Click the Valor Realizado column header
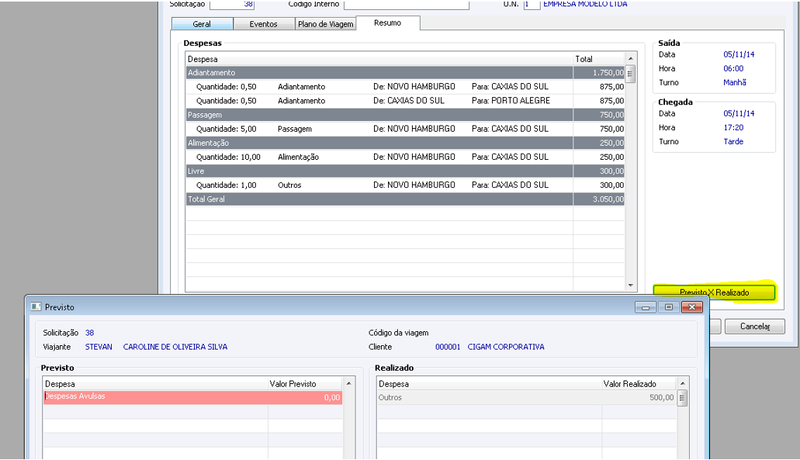Screen dimensions: 800x460 [x=639, y=384]
